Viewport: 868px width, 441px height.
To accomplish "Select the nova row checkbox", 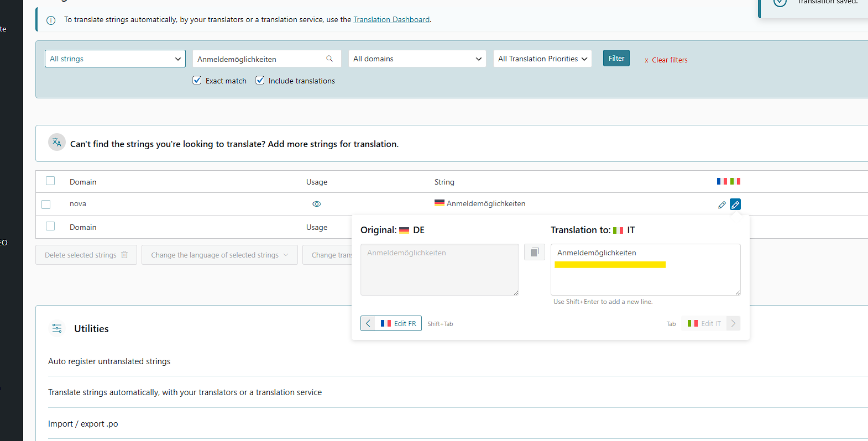I will click(x=46, y=204).
